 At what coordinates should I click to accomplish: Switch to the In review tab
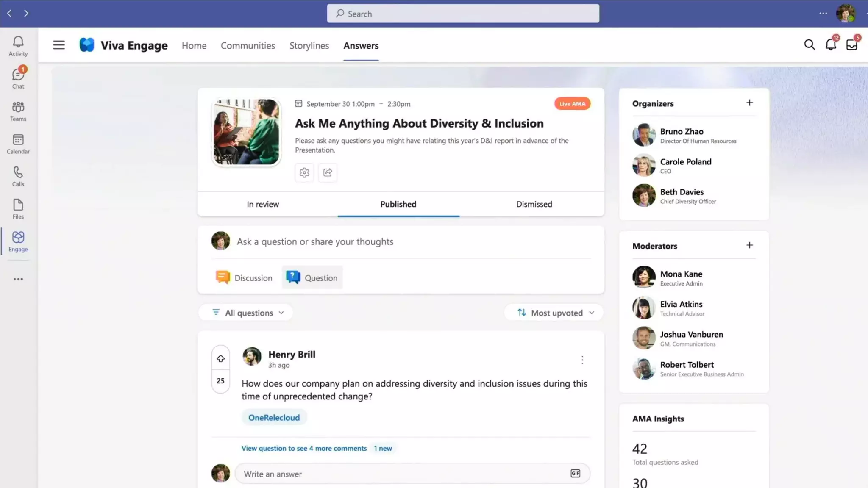tap(263, 204)
